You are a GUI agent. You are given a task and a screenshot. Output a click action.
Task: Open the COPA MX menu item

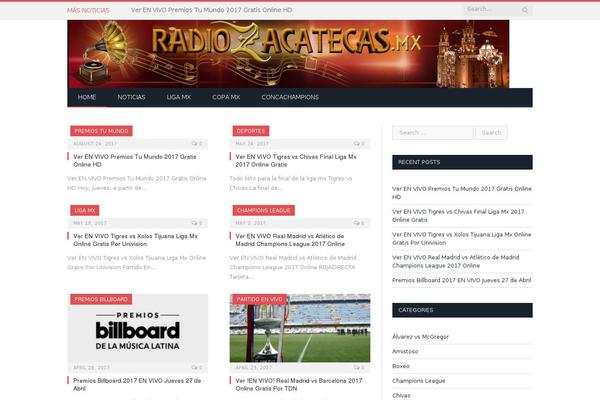[226, 97]
